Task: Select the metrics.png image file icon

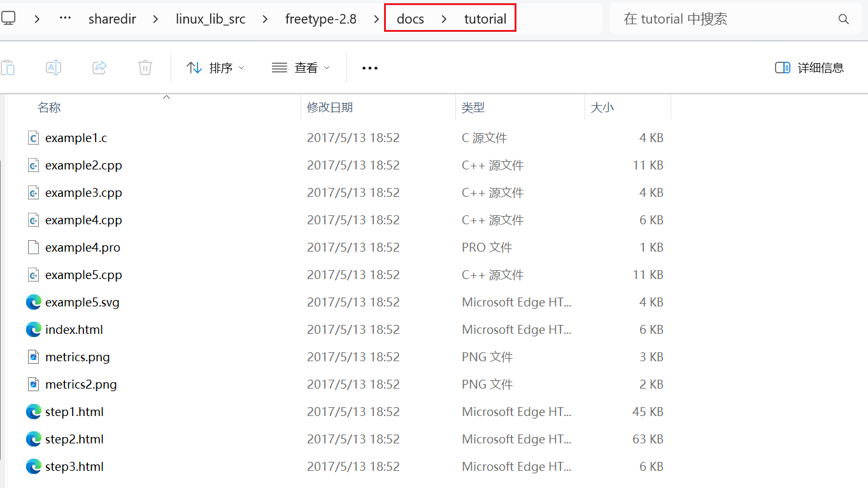Action: click(x=34, y=357)
